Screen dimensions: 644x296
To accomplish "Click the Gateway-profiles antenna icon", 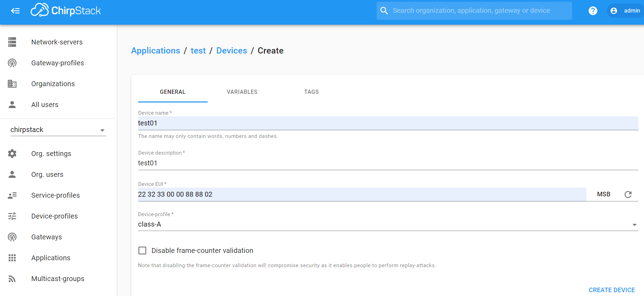I will [x=12, y=63].
